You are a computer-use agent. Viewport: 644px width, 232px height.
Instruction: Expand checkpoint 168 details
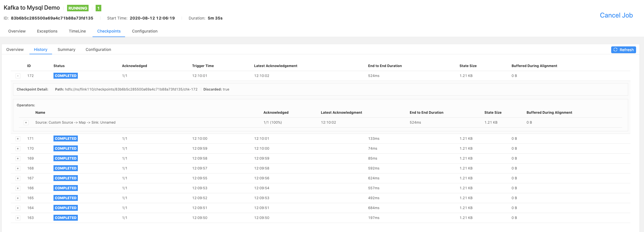click(x=18, y=168)
